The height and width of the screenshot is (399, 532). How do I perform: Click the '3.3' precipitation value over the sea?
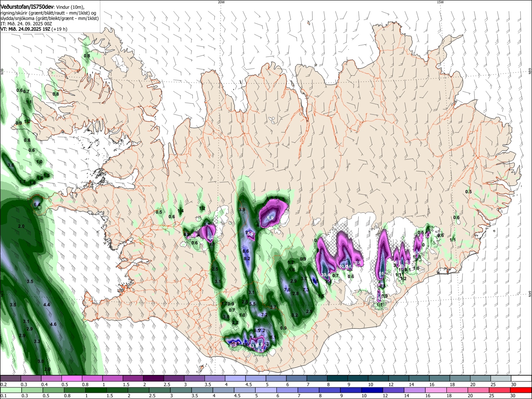(37, 341)
